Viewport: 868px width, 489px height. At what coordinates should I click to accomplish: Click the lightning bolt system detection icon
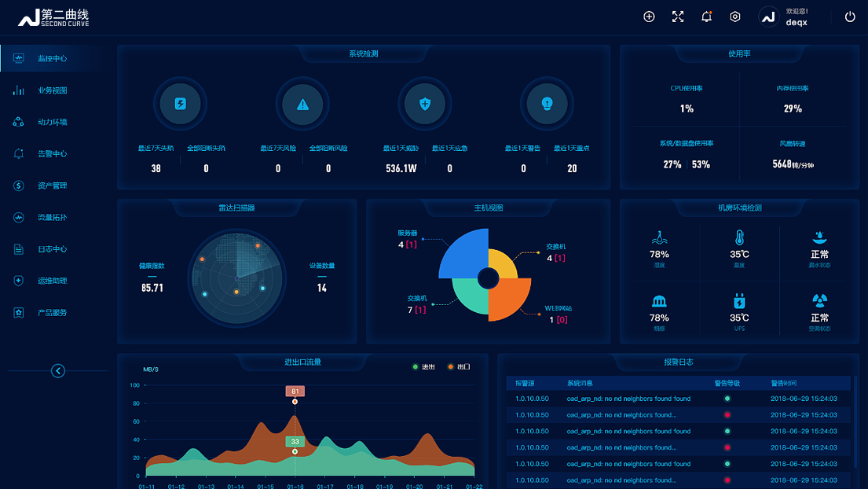181,104
